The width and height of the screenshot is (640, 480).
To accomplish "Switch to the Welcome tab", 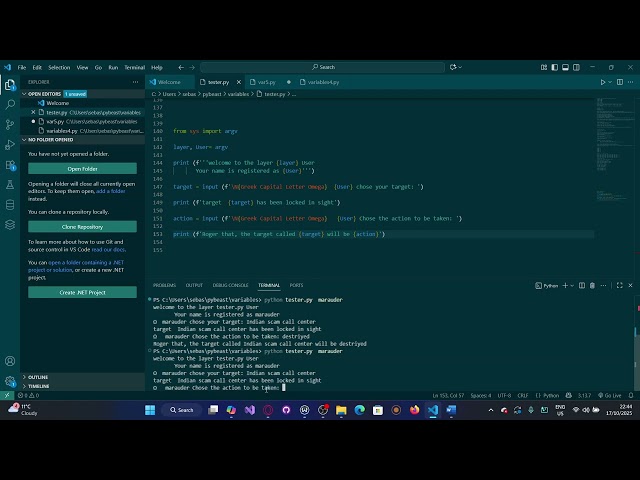I will point(169,82).
